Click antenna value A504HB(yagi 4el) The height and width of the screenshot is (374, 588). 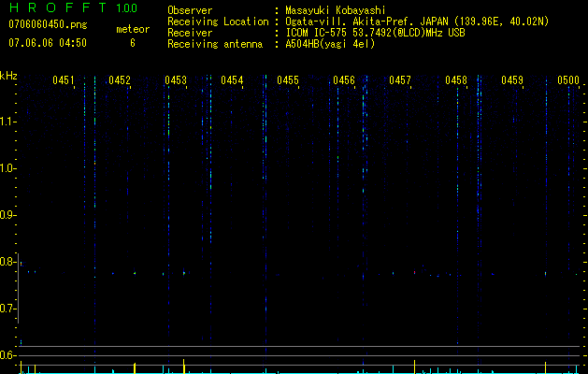[330, 44]
